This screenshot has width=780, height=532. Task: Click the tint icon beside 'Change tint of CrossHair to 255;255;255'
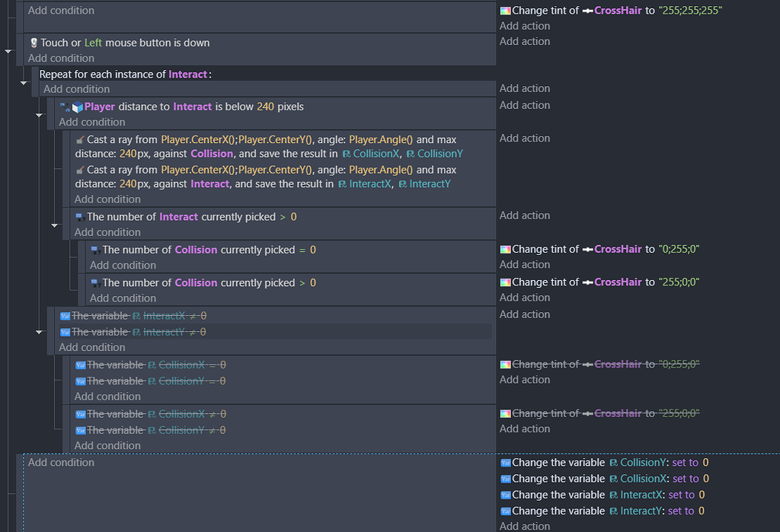[504, 11]
